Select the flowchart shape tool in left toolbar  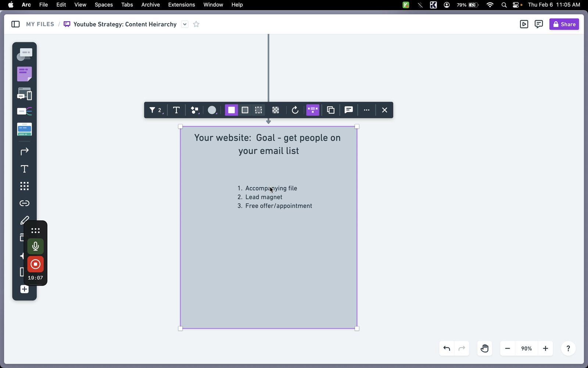(24, 54)
